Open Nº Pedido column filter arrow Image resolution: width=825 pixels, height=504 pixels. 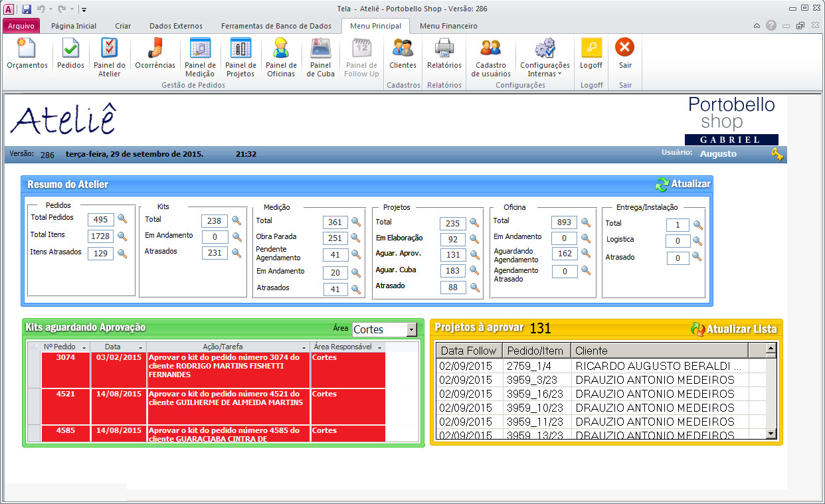coord(84,348)
